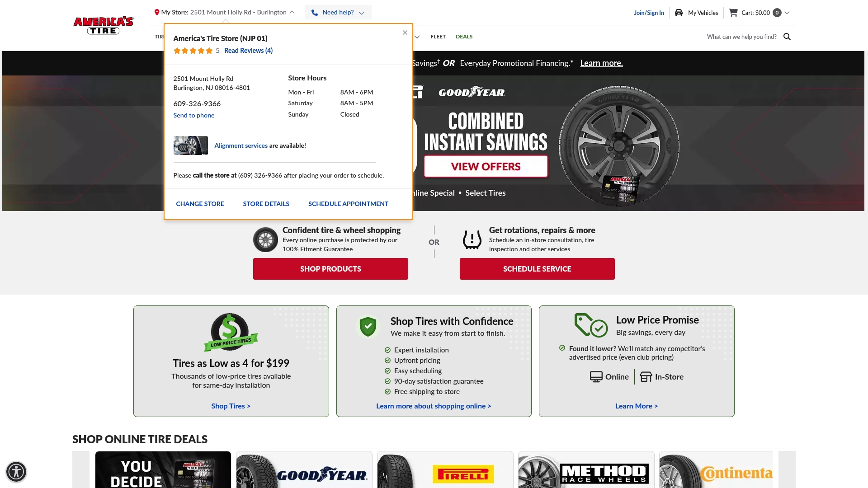Expand the cart dropdown chevron
Image resolution: width=868 pixels, height=488 pixels.
pos(787,13)
